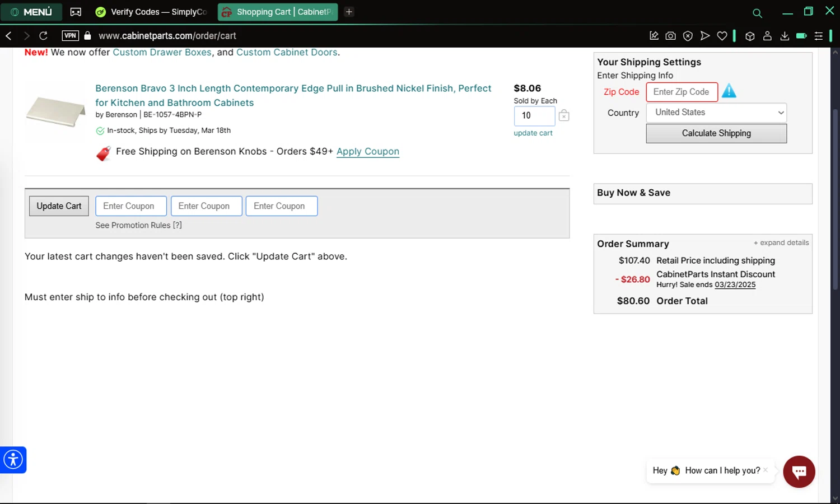Open the workspaces icon next to Menu
This screenshot has height=504, width=840.
76,12
